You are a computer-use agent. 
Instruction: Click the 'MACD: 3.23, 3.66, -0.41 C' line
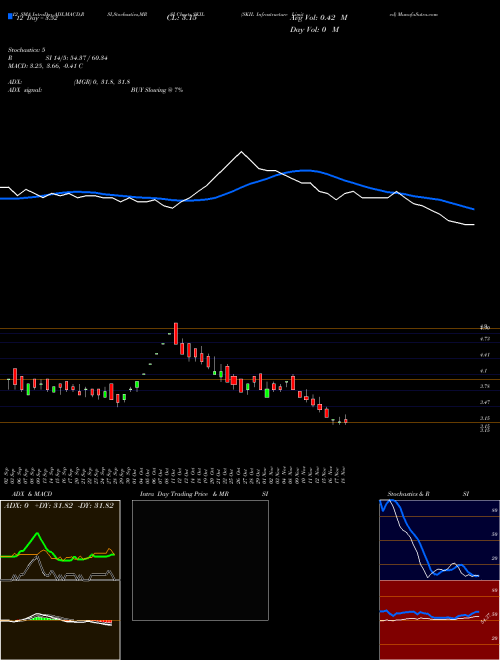coord(45,66)
